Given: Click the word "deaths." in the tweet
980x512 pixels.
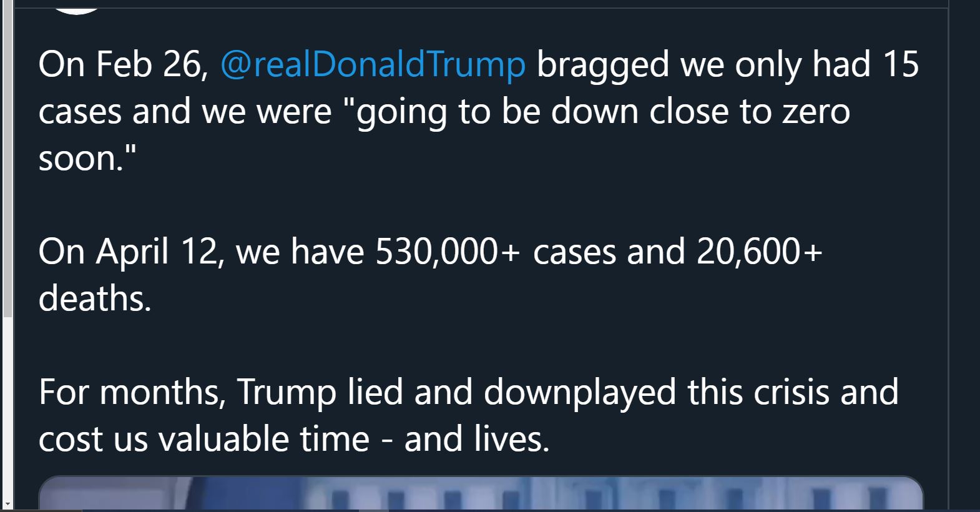Looking at the screenshot, I should 95,298.
